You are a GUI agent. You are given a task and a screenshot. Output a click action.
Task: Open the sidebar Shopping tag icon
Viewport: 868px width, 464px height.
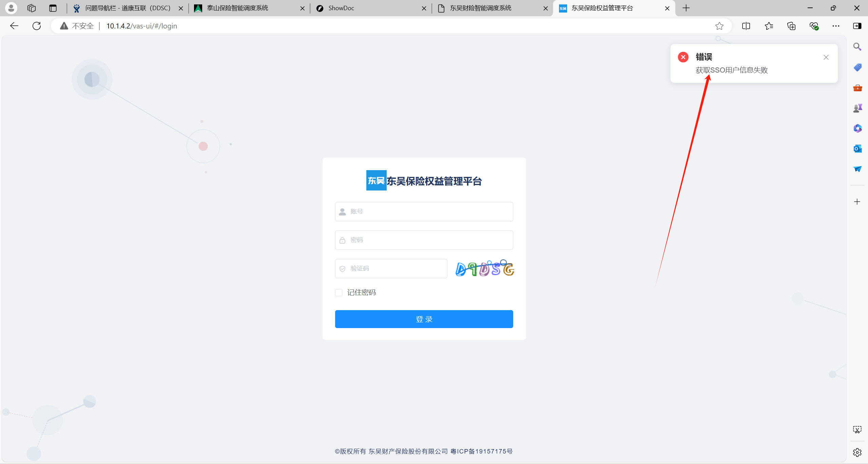[857, 67]
